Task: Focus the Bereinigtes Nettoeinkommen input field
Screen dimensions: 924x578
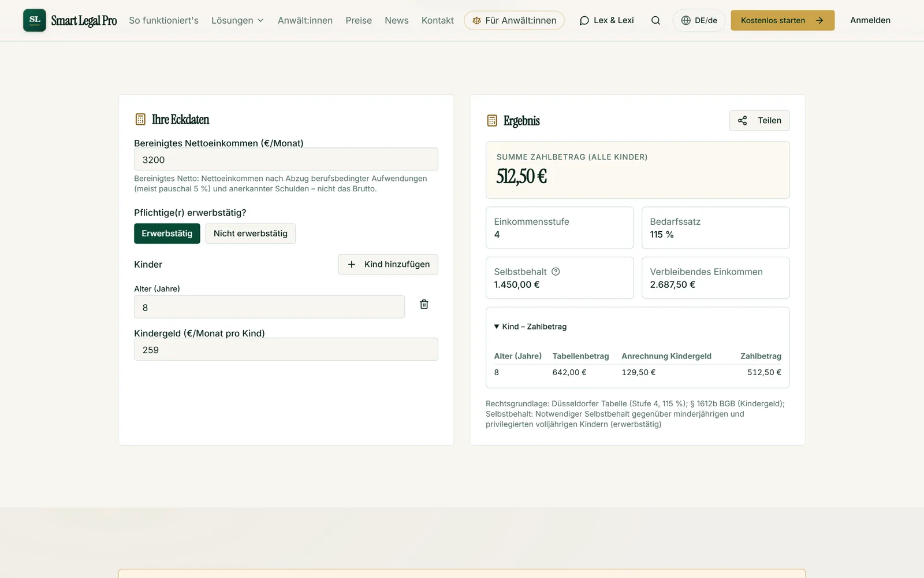Action: click(286, 160)
